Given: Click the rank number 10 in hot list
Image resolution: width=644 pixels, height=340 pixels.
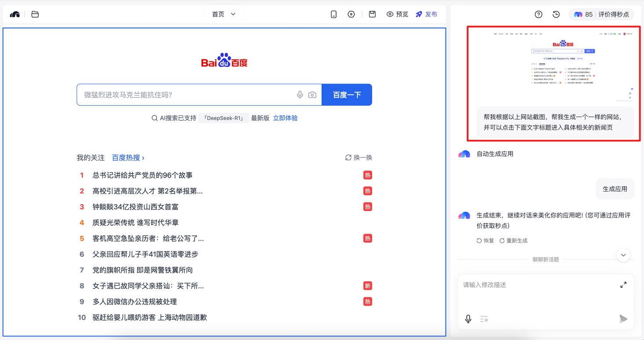Looking at the screenshot, I should (x=82, y=318).
